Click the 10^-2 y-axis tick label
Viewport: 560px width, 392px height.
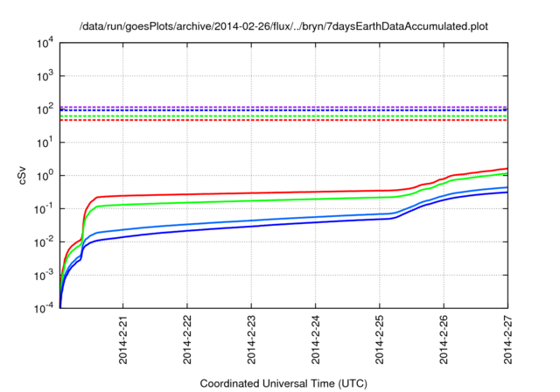(45, 241)
